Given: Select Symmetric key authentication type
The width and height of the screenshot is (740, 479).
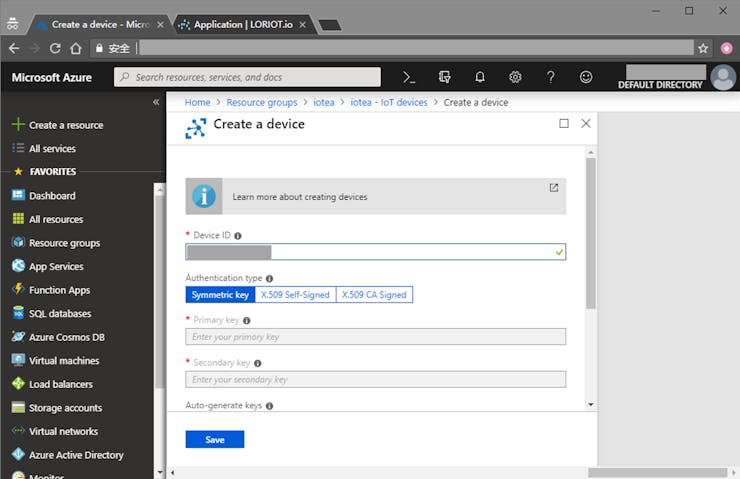Looking at the screenshot, I should pyautogui.click(x=220, y=294).
